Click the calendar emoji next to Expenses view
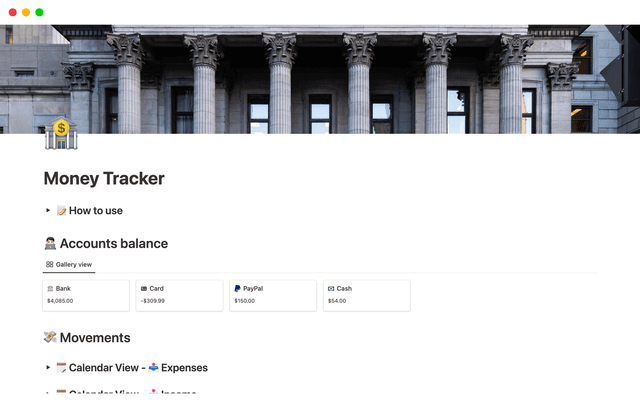This screenshot has height=400, width=640. tap(61, 368)
